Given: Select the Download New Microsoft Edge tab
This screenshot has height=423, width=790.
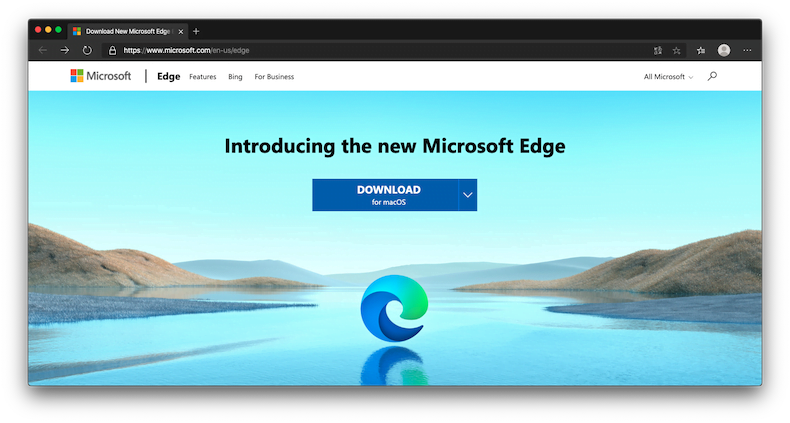Looking at the screenshot, I should point(128,31).
